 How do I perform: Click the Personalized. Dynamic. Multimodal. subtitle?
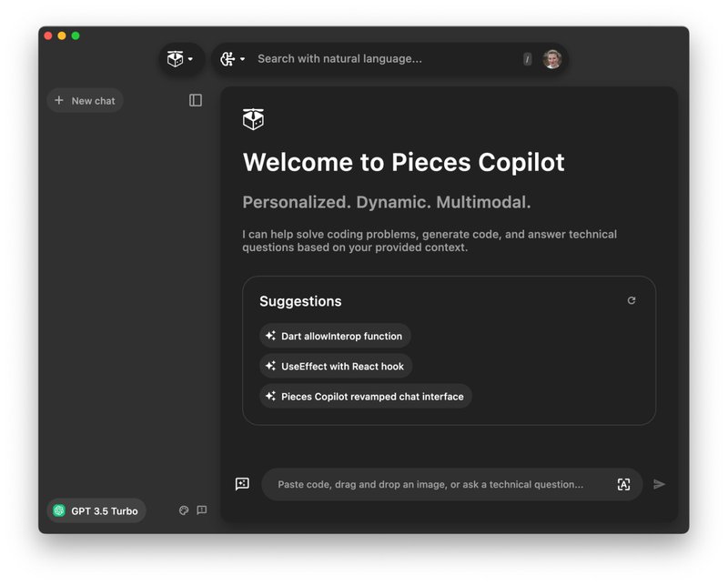click(x=386, y=202)
